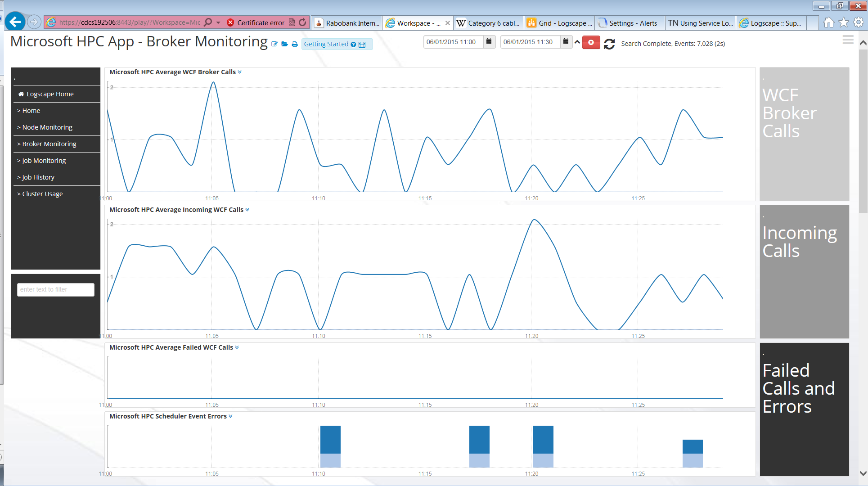This screenshot has width=868, height=486.
Task: Open Node Monitoring in sidebar
Action: [47, 127]
